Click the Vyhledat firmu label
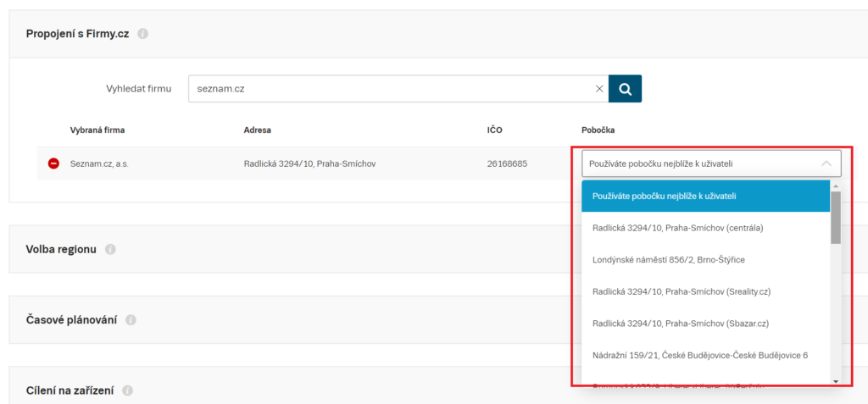 pos(139,89)
